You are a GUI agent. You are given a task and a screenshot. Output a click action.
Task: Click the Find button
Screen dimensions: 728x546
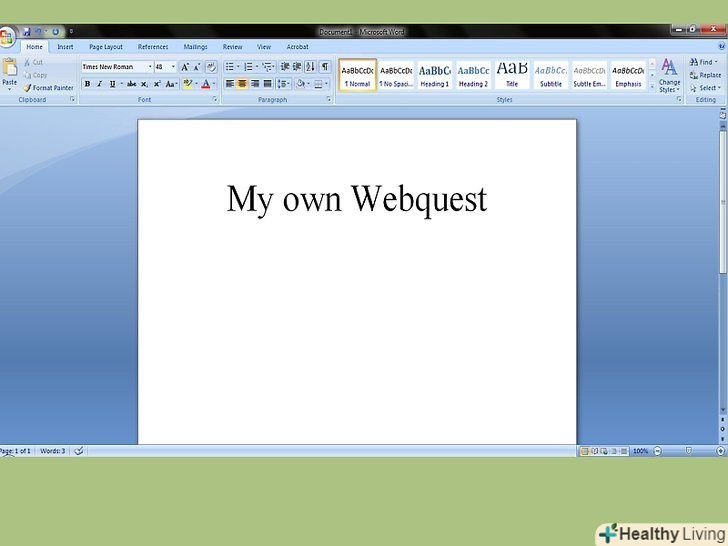click(704, 62)
